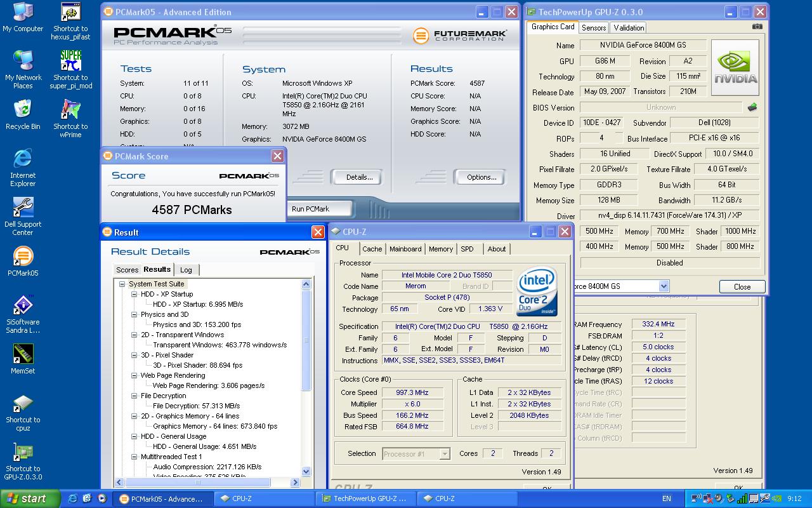Click the EN language indicator in taskbar
Image resolution: width=812 pixels, height=508 pixels.
coord(667,498)
